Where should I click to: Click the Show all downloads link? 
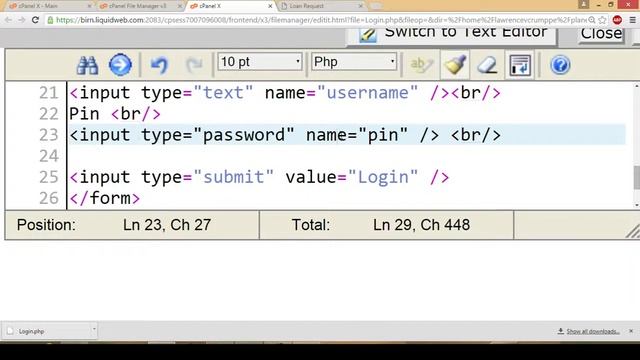pyautogui.click(x=593, y=331)
